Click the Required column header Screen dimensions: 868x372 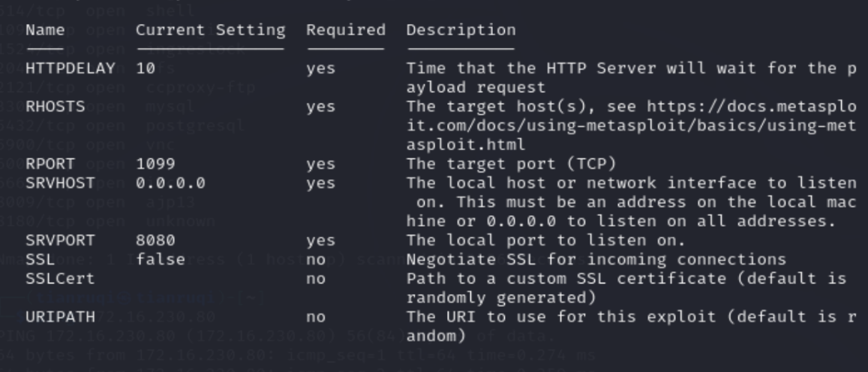(x=346, y=31)
